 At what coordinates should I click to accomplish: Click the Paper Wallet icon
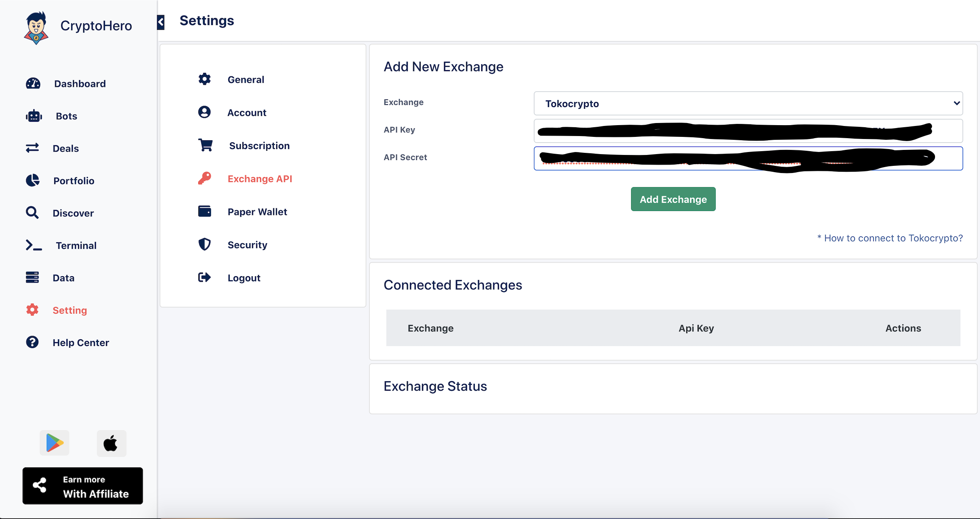(205, 211)
